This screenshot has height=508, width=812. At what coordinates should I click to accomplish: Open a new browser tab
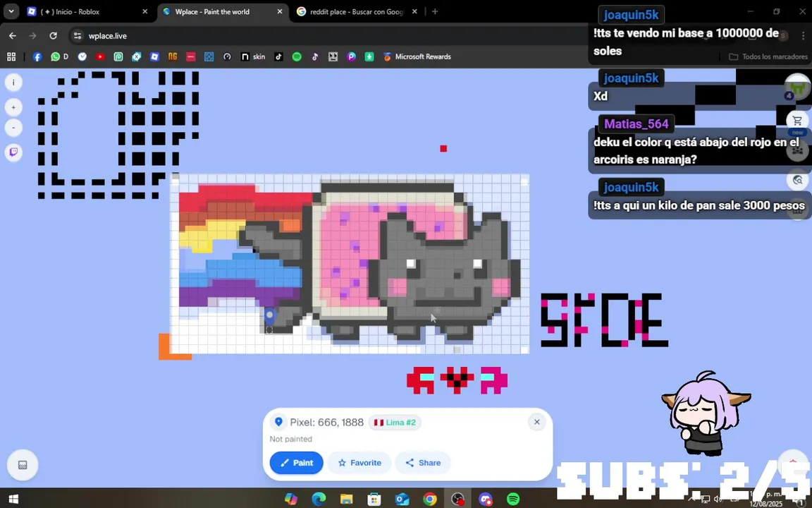(435, 11)
